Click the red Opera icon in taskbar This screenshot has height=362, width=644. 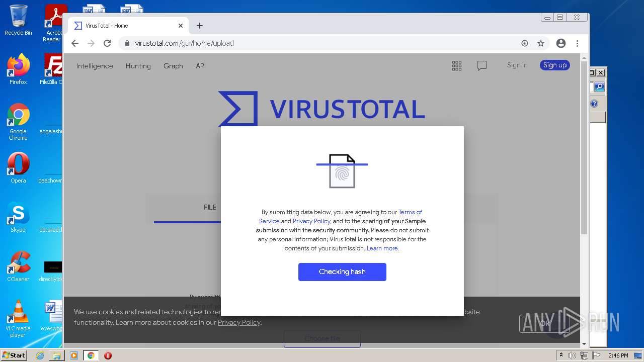[x=108, y=355]
